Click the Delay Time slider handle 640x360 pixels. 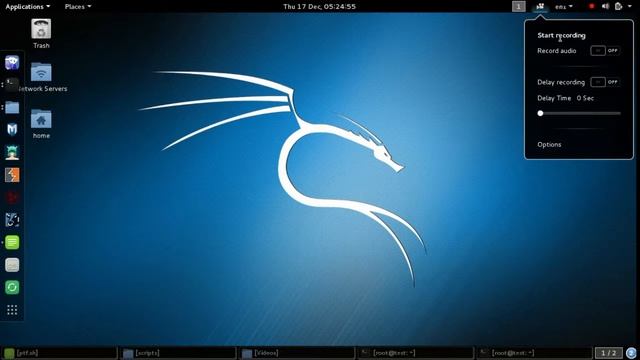[540, 113]
